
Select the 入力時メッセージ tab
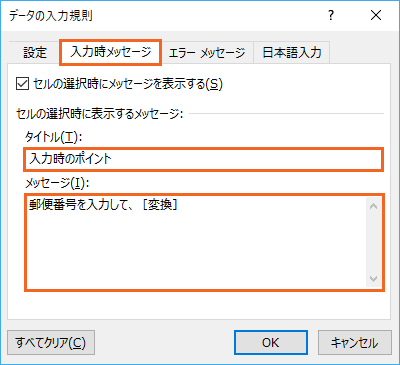[x=111, y=52]
